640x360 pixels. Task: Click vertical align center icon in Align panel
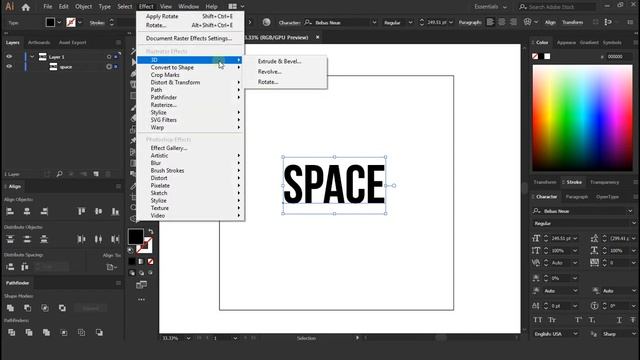98,211
